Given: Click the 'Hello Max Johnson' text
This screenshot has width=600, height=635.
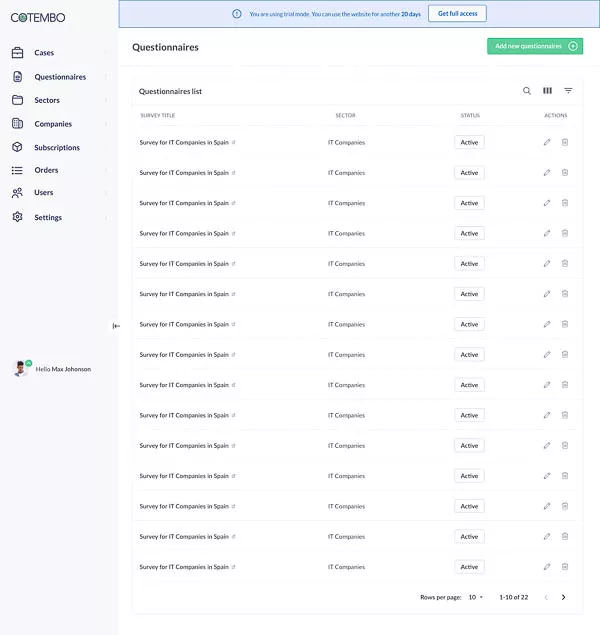Looking at the screenshot, I should 63,369.
